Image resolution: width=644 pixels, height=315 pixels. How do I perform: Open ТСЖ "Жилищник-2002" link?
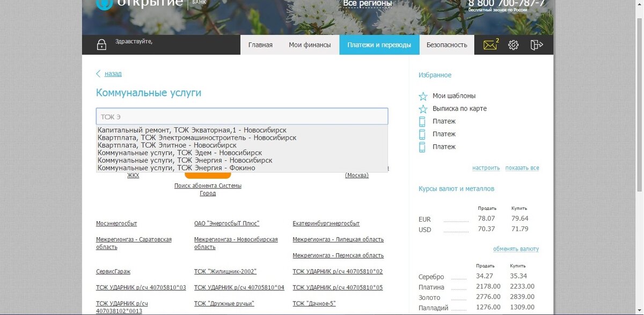point(225,272)
